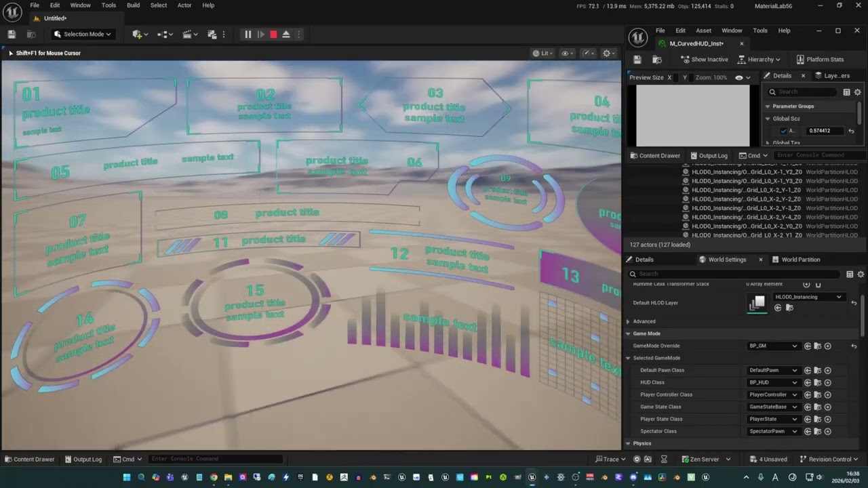This screenshot has height=488, width=868.
Task: Save the material instance asset
Action: pos(637,60)
